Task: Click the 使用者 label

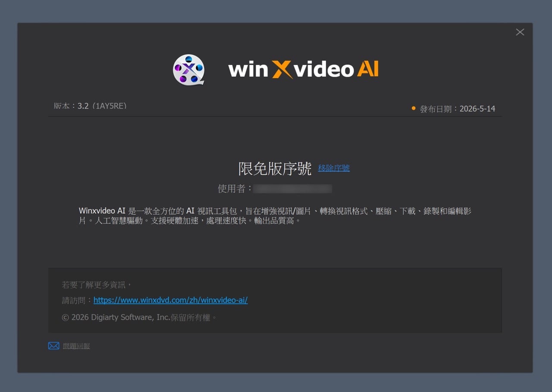Action: tap(235, 189)
